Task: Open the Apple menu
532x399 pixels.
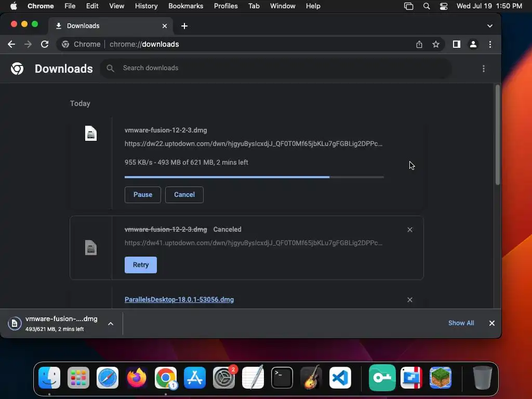Action: pos(14,6)
